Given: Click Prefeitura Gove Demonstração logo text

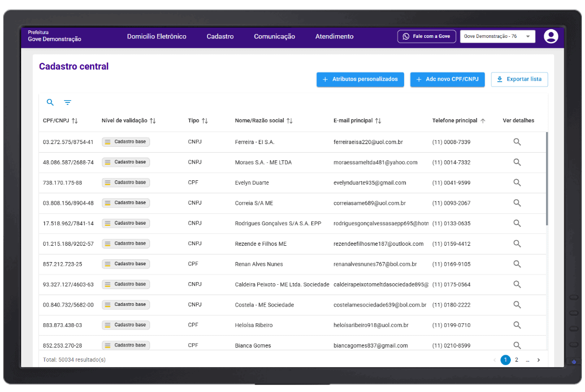Looking at the screenshot, I should tap(55, 36).
